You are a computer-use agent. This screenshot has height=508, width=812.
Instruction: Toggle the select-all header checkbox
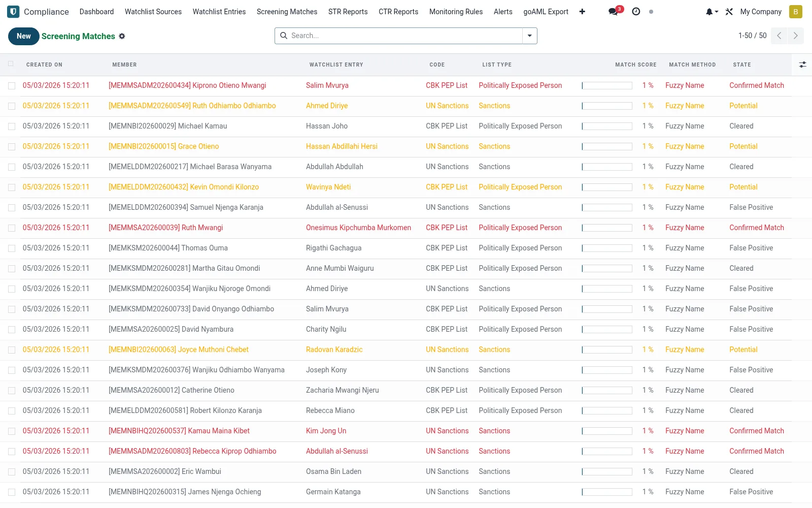(11, 64)
